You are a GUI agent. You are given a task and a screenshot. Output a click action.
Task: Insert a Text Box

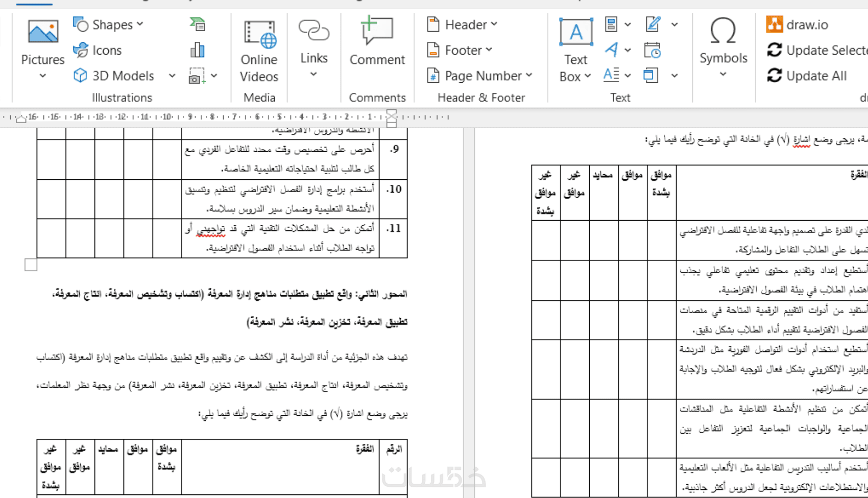[x=575, y=51]
